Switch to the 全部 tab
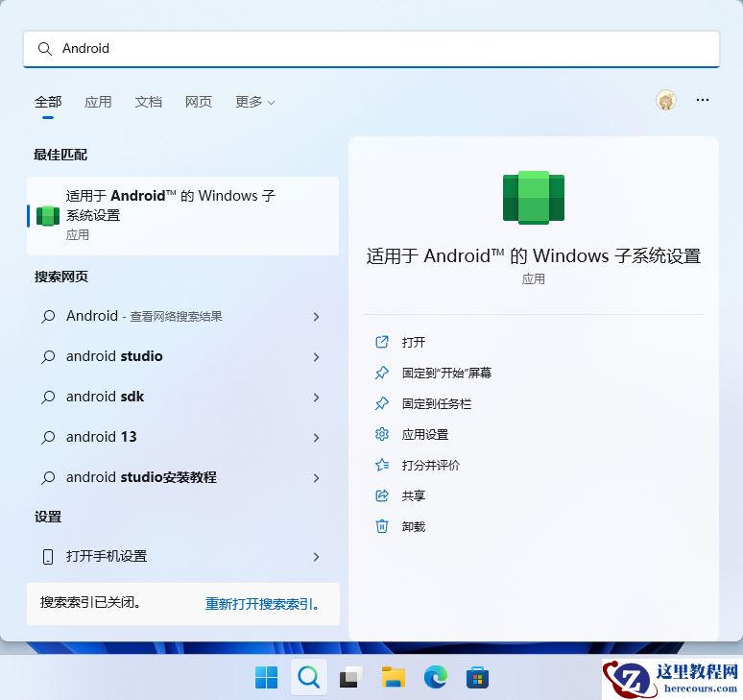Image resolution: width=743 pixels, height=700 pixels. pos(48,102)
